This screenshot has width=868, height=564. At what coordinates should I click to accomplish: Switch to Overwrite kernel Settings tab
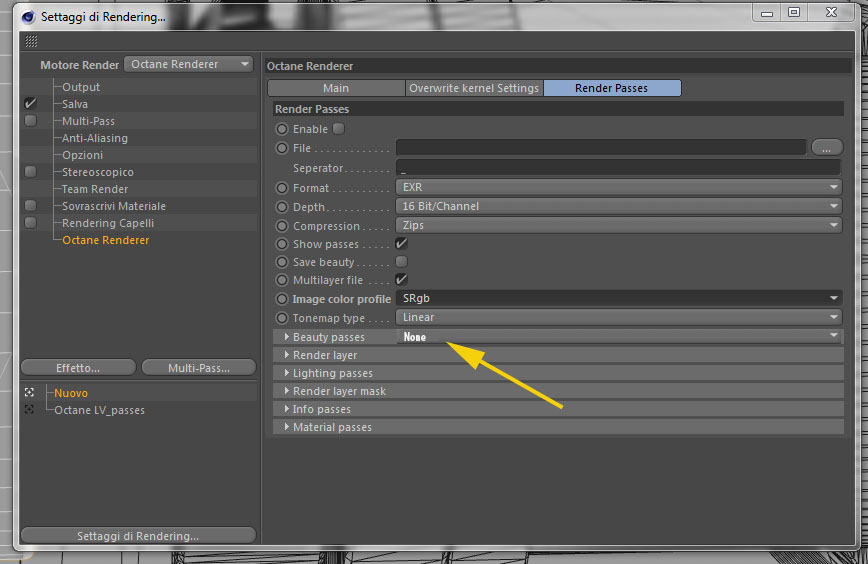pos(474,88)
